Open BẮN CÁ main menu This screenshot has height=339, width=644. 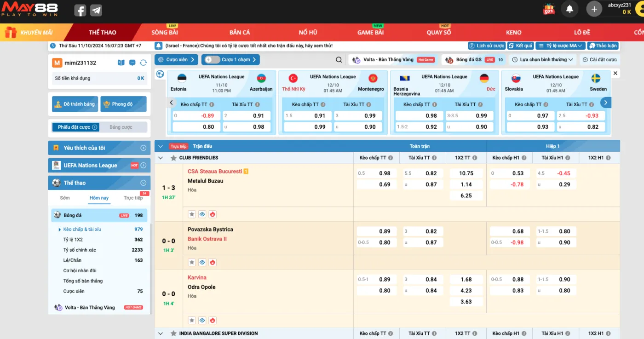pyautogui.click(x=240, y=33)
